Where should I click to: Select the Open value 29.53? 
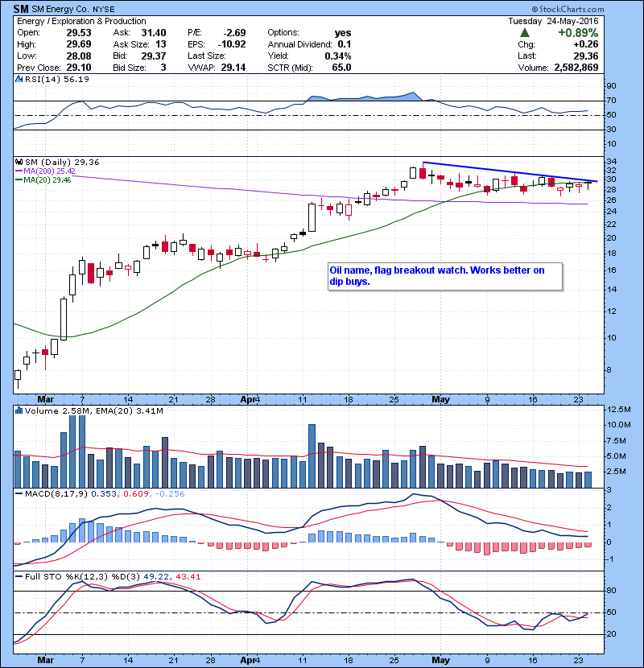click(x=79, y=33)
